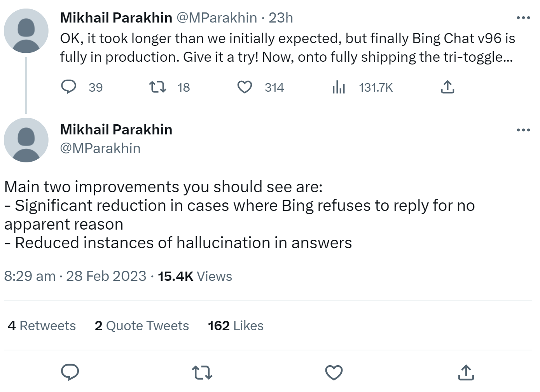Share the improvements tweet
Screen dimensions: 540x392
[466, 373]
